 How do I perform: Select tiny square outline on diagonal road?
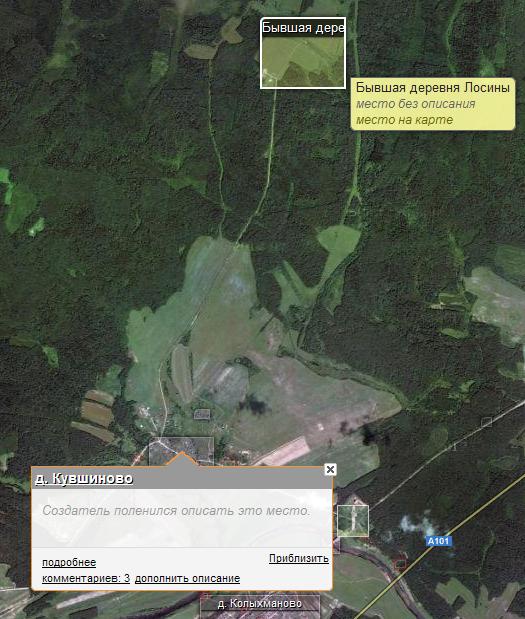coord(486,422)
